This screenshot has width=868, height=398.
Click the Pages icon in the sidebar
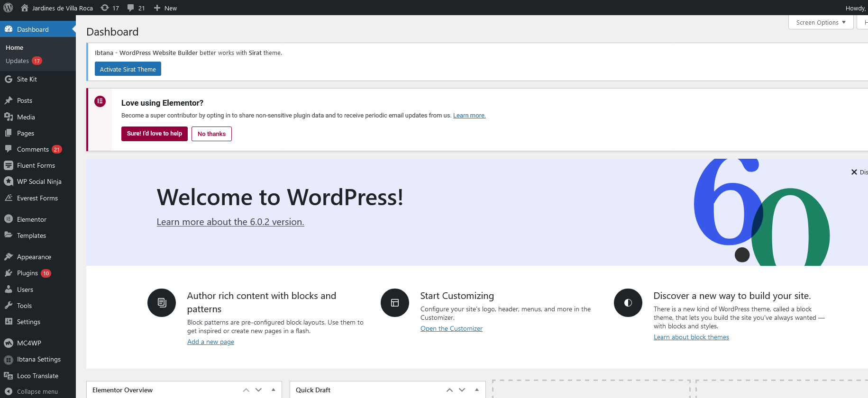9,133
